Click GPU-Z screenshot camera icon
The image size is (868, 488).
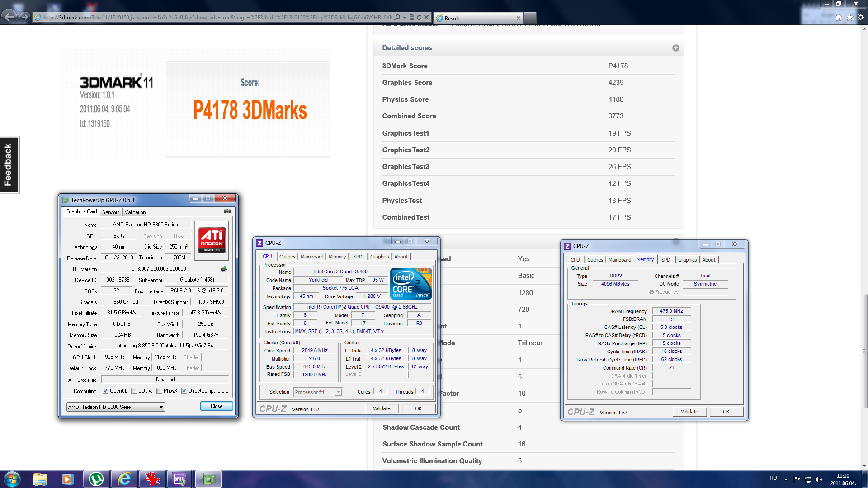[227, 211]
